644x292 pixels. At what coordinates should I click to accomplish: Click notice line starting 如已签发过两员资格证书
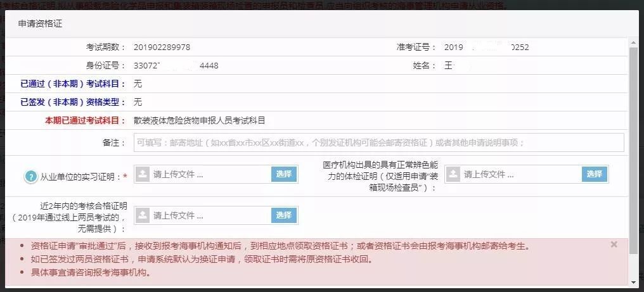click(x=202, y=260)
